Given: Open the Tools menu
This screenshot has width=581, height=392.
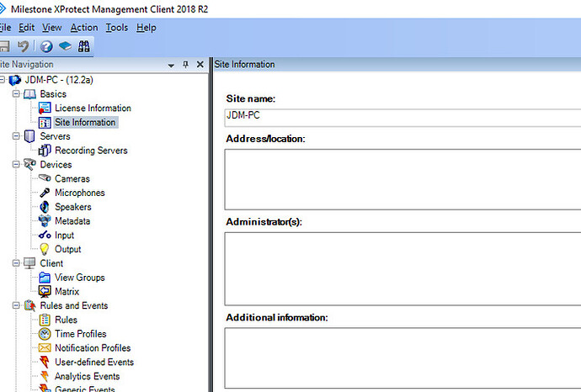Looking at the screenshot, I should (x=117, y=28).
